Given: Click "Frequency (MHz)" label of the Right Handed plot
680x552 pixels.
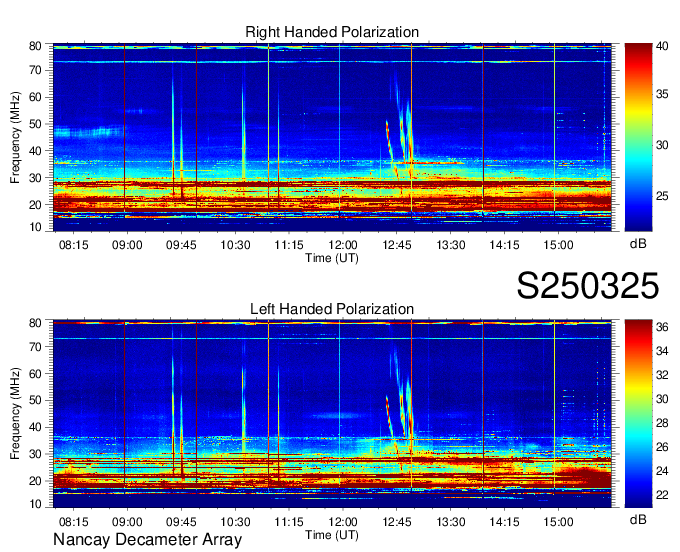Looking at the screenshot, I should pyautogui.click(x=15, y=137).
